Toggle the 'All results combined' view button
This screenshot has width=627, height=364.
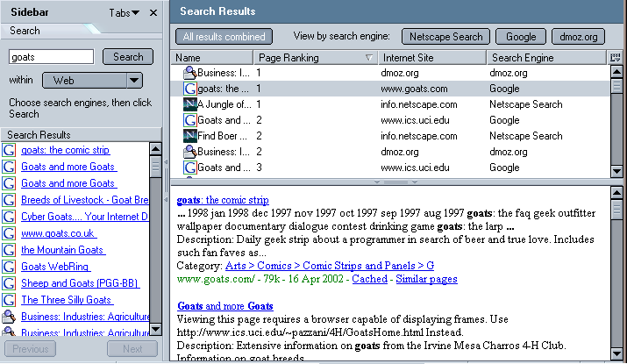224,37
